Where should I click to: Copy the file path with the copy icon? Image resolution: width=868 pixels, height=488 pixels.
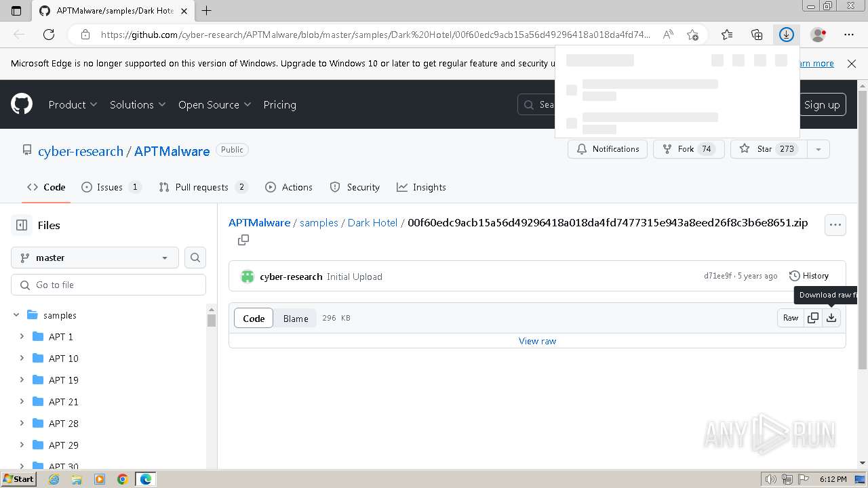click(243, 240)
